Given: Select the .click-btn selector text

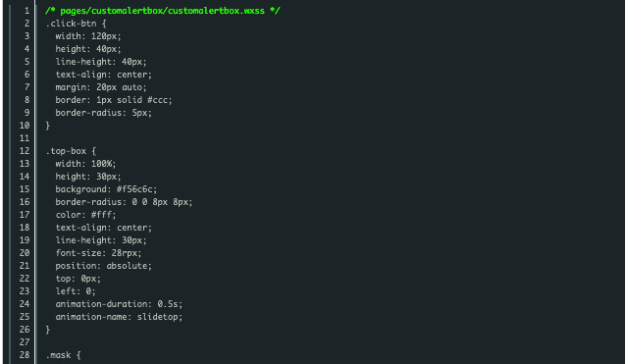Looking at the screenshot, I should pos(71,24).
